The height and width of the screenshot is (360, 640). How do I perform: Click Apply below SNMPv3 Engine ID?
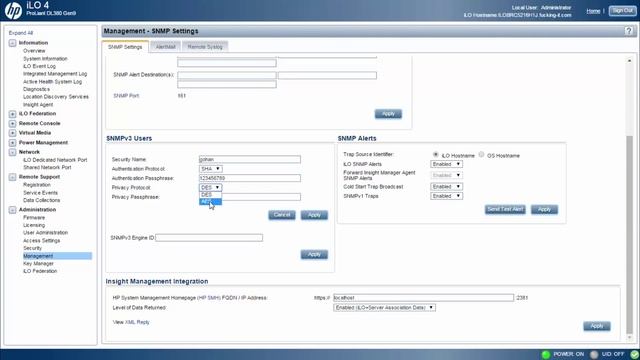314,255
